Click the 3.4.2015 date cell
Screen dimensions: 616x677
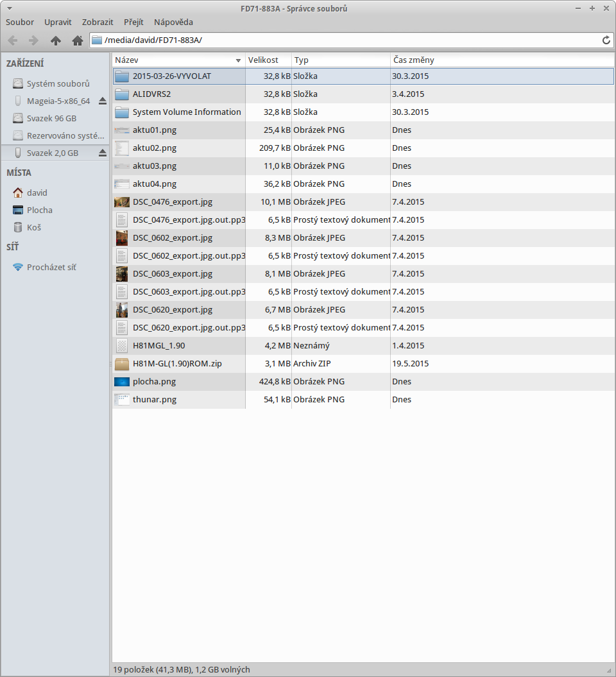408,94
